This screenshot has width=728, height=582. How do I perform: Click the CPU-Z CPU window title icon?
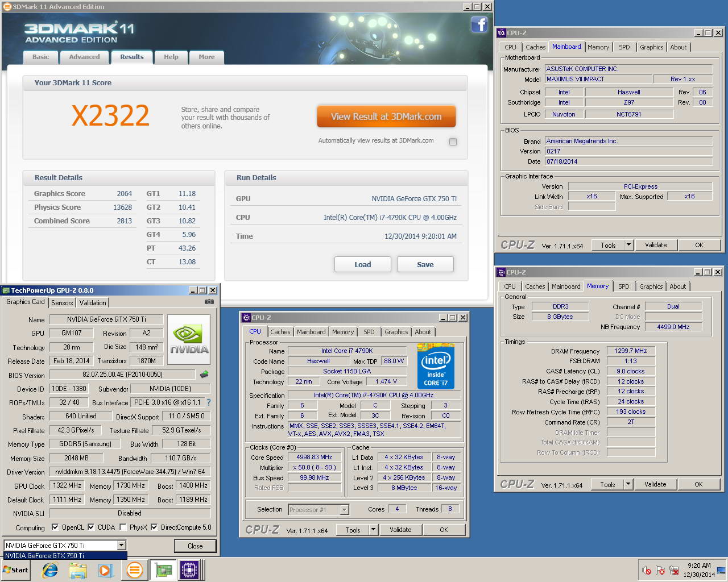click(x=246, y=318)
